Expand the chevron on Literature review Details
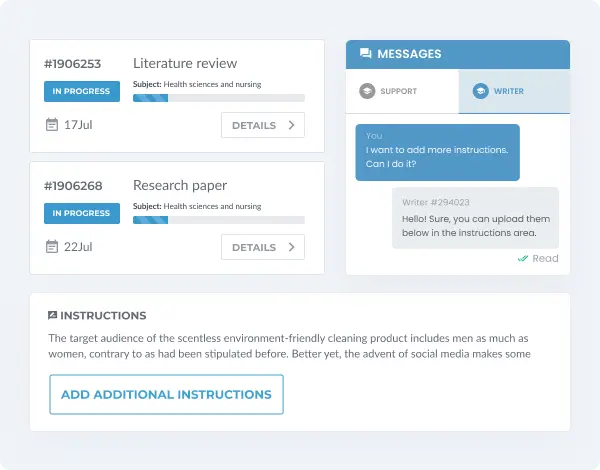This screenshot has width=600, height=470. [292, 125]
